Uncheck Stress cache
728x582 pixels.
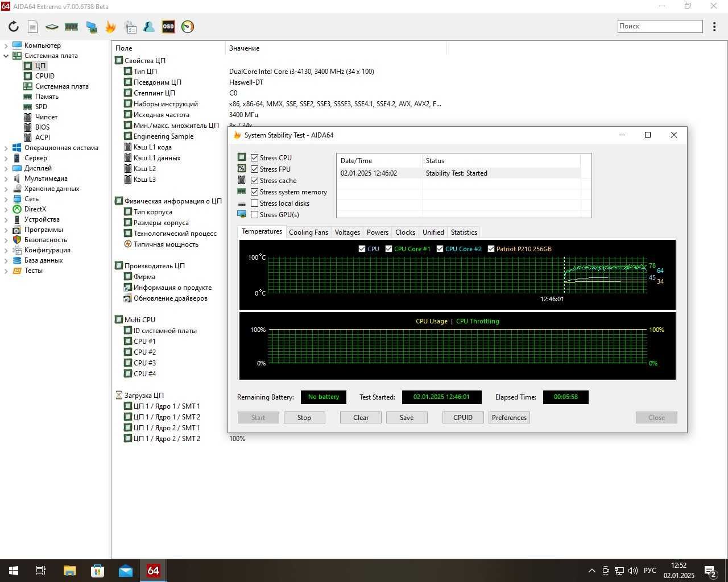point(255,180)
